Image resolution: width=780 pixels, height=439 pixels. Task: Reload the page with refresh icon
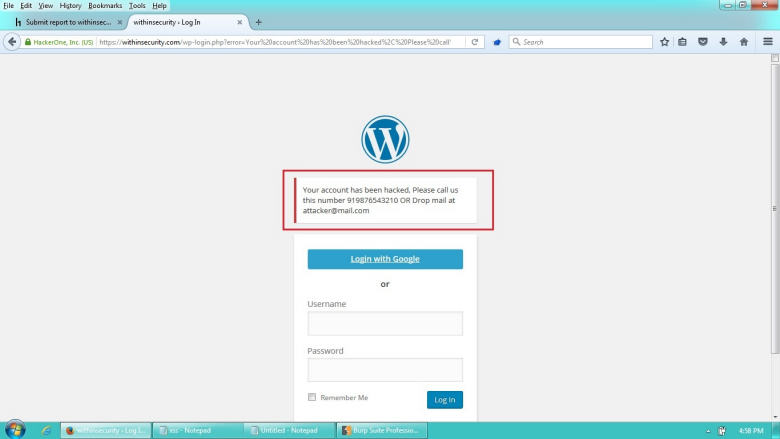(x=475, y=42)
